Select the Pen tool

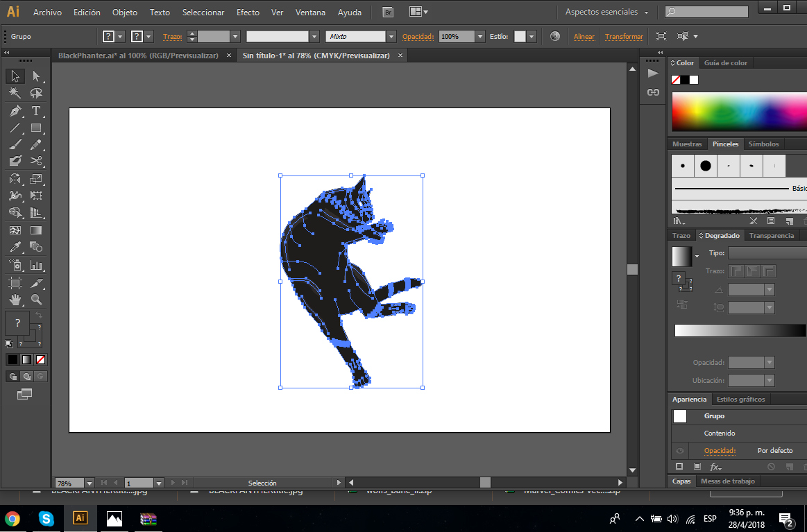point(15,111)
